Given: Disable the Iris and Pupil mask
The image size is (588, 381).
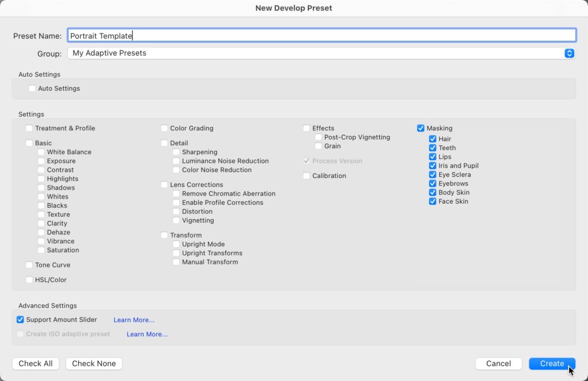Looking at the screenshot, I should tap(433, 166).
